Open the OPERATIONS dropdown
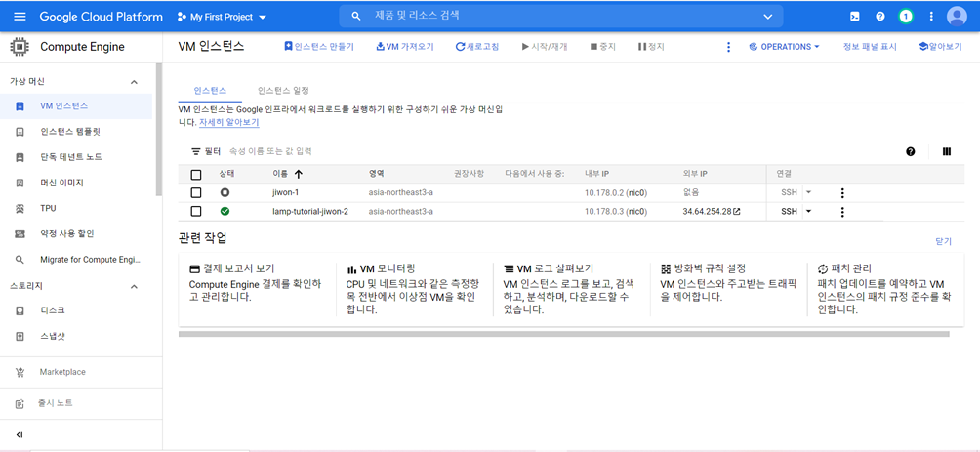The image size is (980, 452). click(x=784, y=47)
